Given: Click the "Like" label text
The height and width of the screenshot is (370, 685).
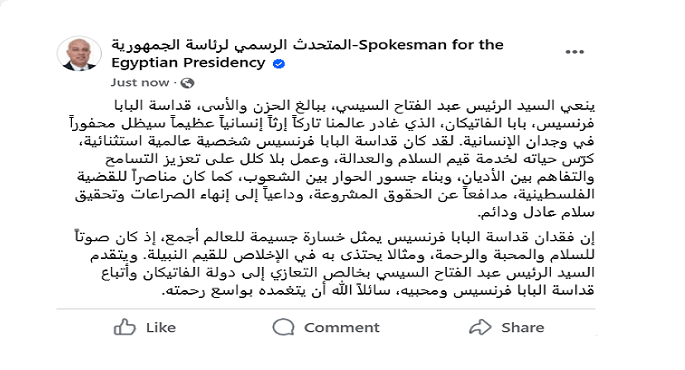Looking at the screenshot, I should (161, 328).
